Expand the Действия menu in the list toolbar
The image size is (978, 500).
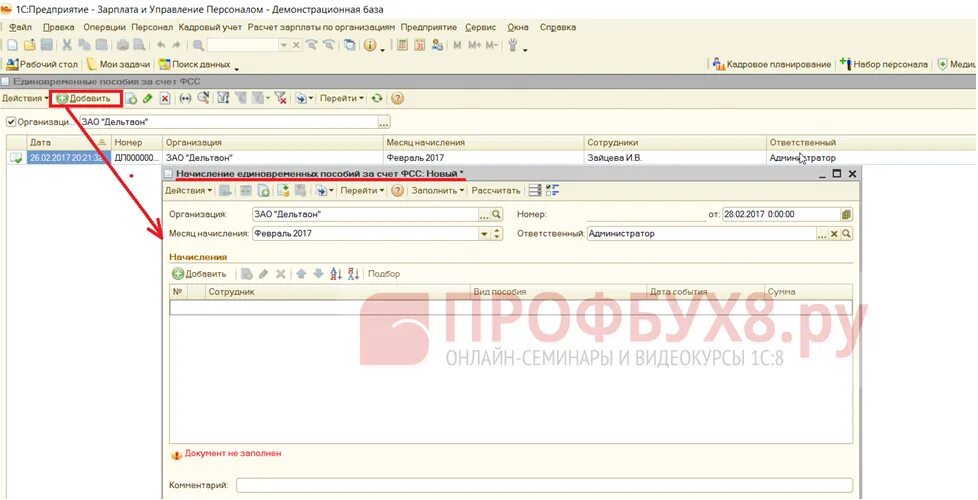coord(25,98)
